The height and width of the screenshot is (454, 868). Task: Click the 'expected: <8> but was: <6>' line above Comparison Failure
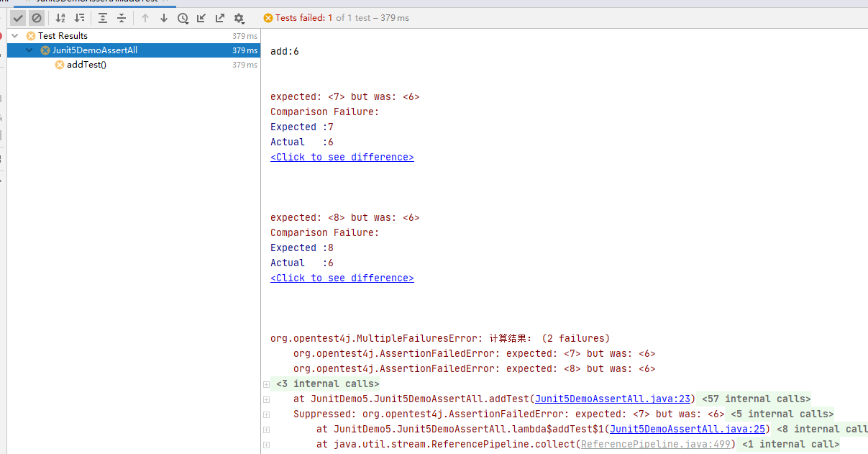tap(345, 217)
